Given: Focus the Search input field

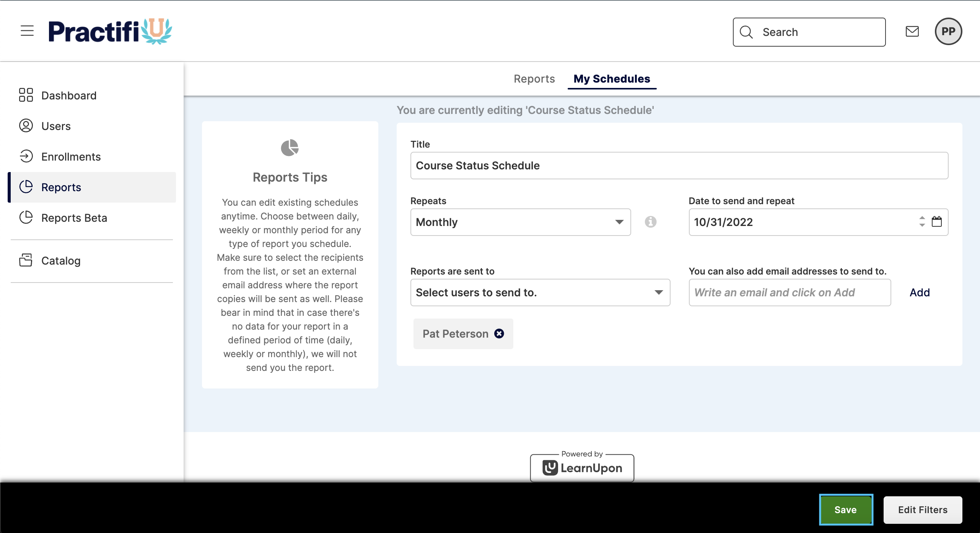Looking at the screenshot, I should pos(809,32).
